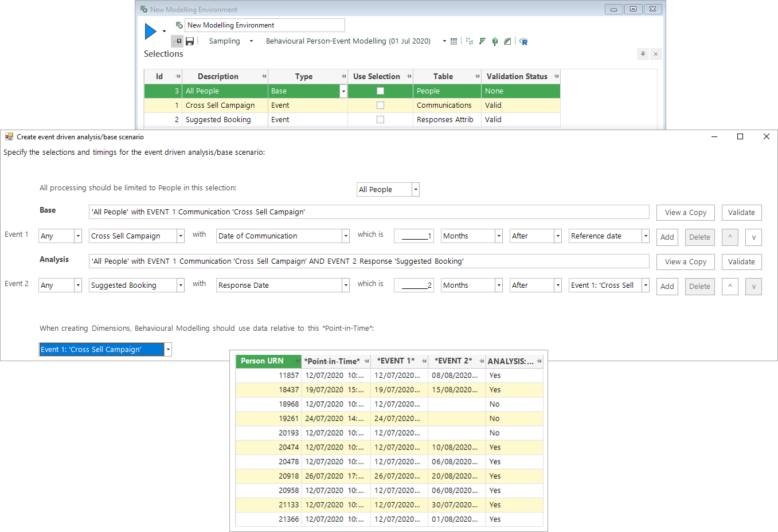This screenshot has height=532, width=778.
Task: Click the New Modelling Environment name field
Action: click(265, 25)
